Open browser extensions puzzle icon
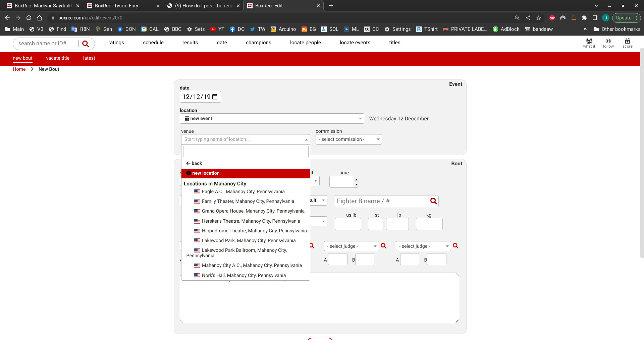This screenshot has height=340, width=644. click(x=584, y=18)
